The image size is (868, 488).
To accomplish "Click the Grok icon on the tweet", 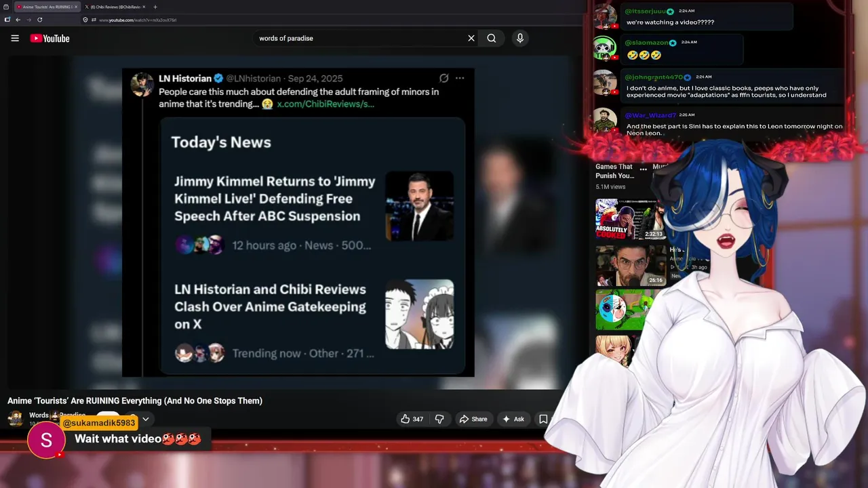I will (443, 78).
